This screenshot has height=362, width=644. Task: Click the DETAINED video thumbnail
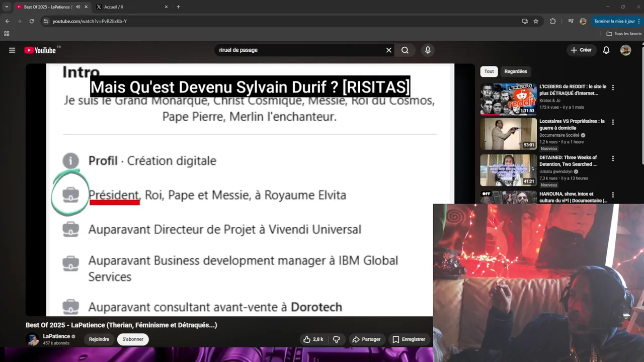pos(508,170)
